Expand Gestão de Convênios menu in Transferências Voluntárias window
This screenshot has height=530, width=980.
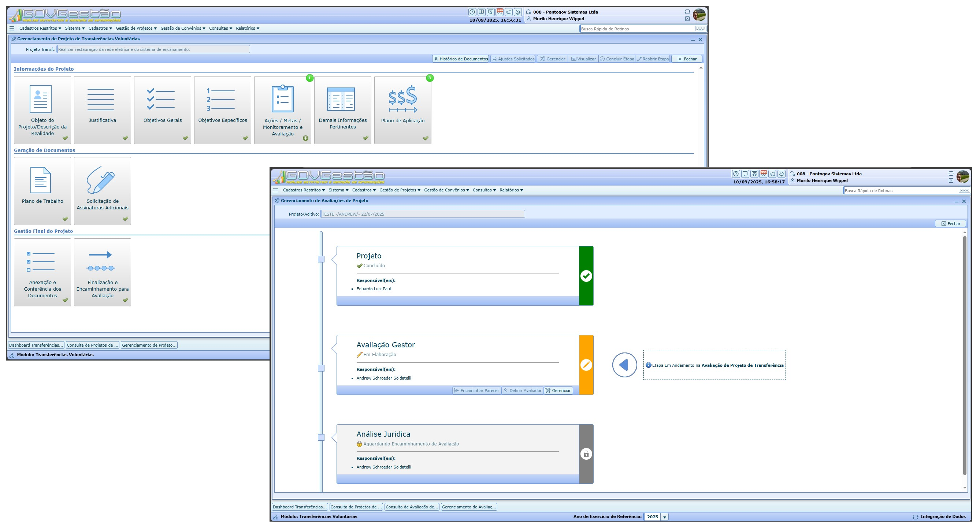click(x=183, y=28)
